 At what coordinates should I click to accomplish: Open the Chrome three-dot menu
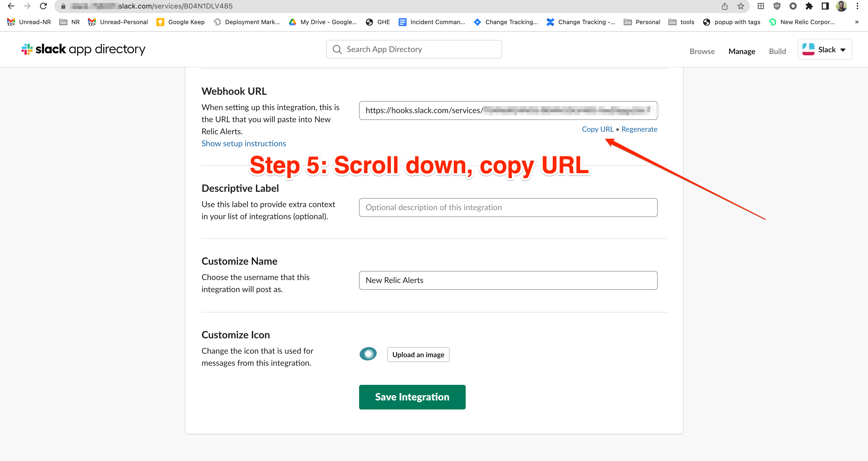pos(857,6)
